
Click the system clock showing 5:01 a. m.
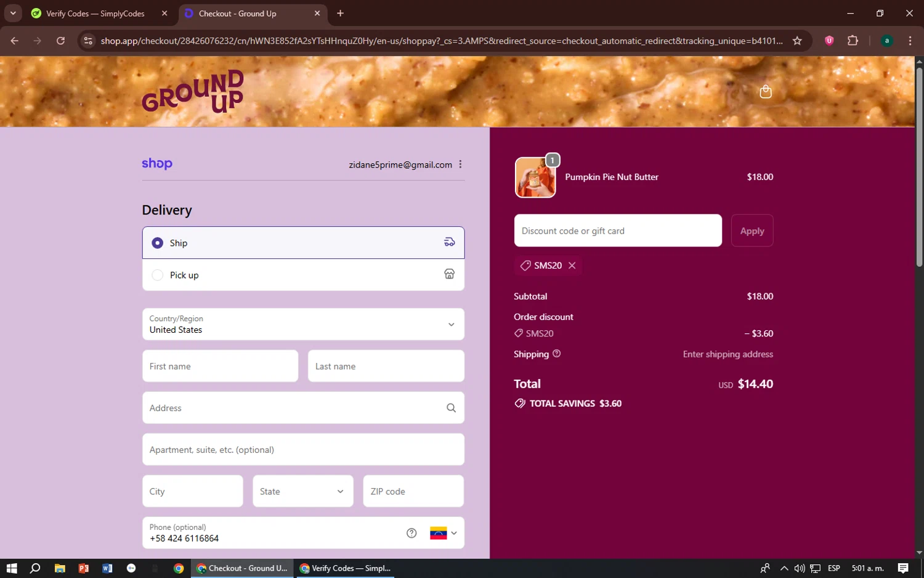[x=867, y=568]
